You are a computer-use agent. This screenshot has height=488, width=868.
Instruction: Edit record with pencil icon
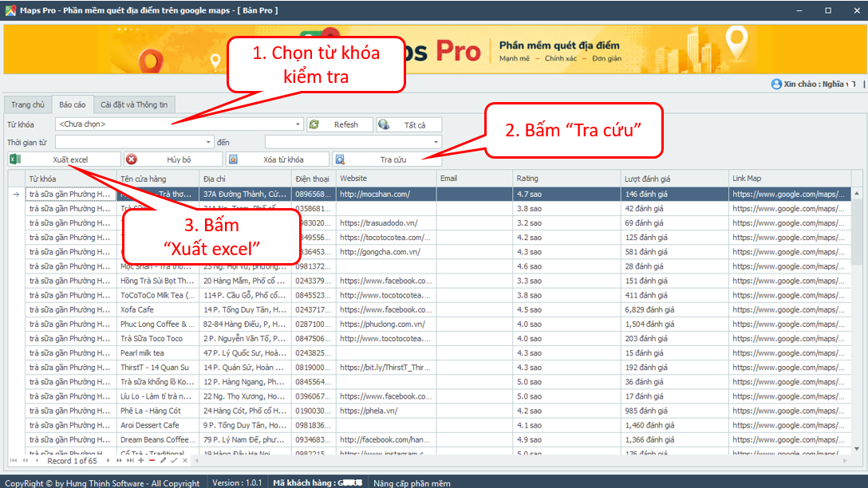163,460
